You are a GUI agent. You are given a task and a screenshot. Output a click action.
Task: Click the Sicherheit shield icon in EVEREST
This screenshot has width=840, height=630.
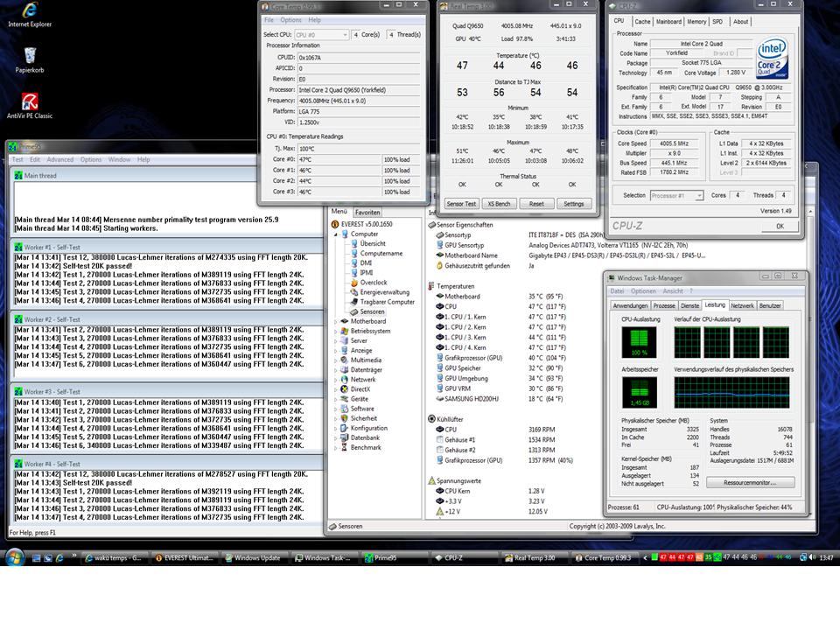pyautogui.click(x=345, y=418)
